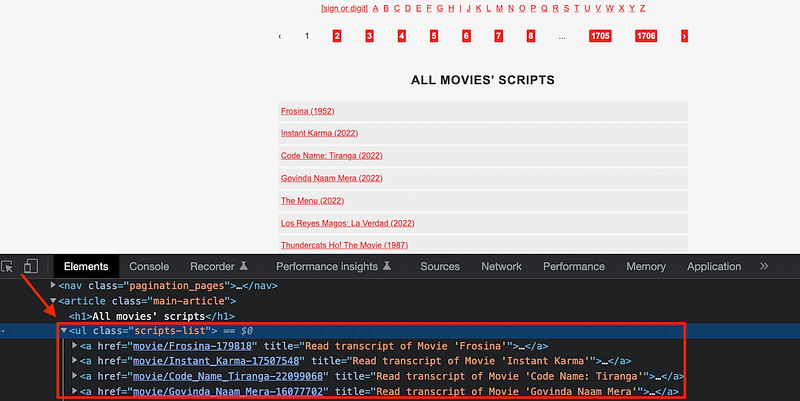Open the Recorder tab

pos(219,266)
